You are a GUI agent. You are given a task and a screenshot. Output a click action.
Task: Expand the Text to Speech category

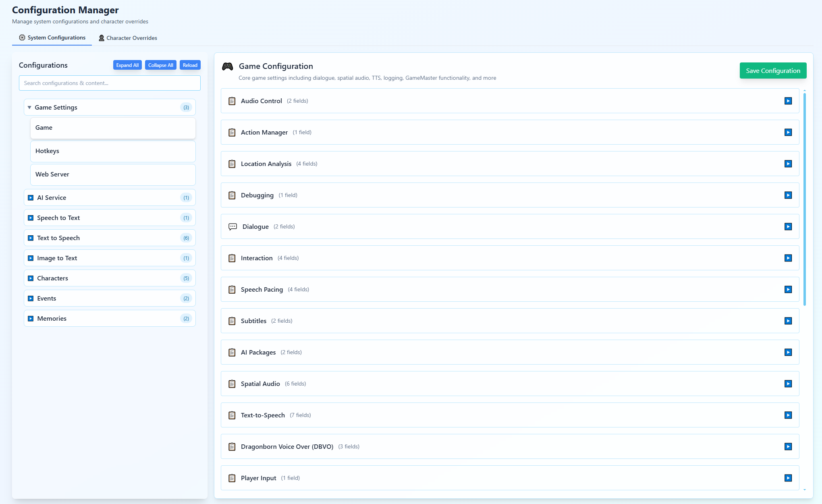(x=31, y=238)
